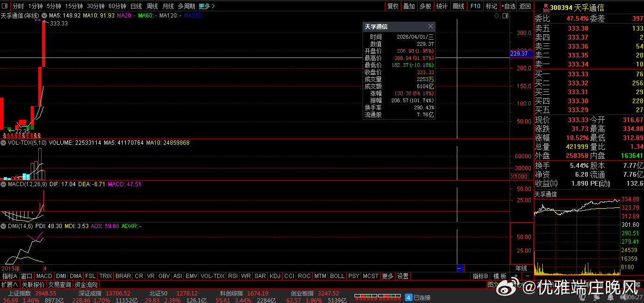The width and height of the screenshot is (644, 303).
Task: Close the 天孚通信 data tooltip box
Action: 430,27
